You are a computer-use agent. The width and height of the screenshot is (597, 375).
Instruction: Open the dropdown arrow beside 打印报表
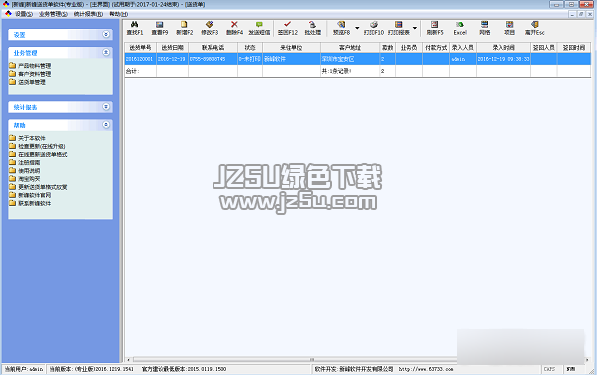(x=415, y=28)
